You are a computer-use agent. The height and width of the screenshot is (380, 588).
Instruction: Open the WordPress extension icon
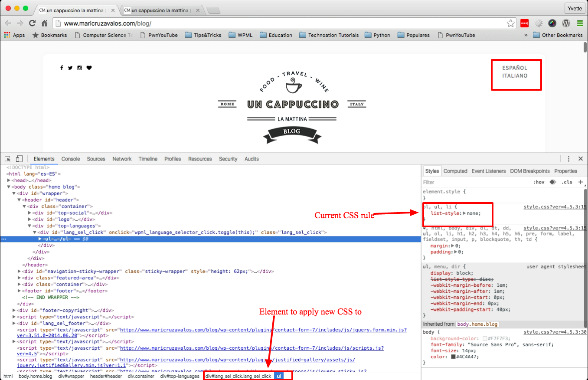click(x=566, y=23)
